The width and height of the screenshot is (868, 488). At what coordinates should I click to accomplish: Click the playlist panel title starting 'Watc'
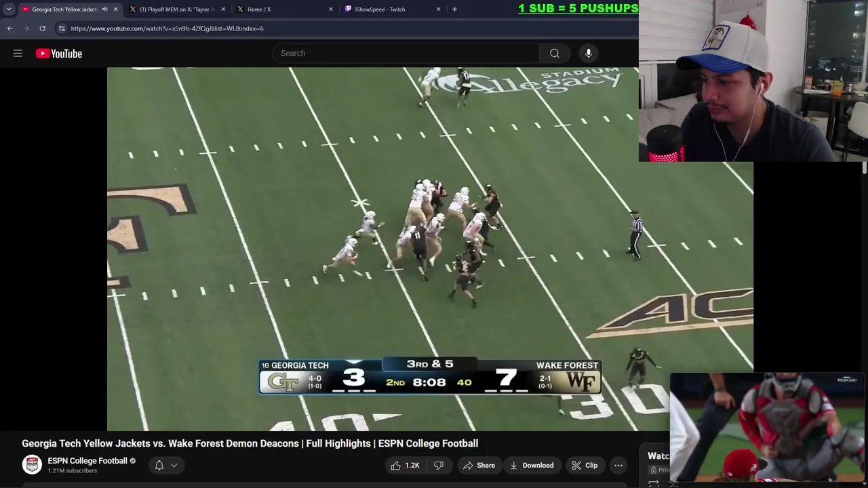point(658,456)
